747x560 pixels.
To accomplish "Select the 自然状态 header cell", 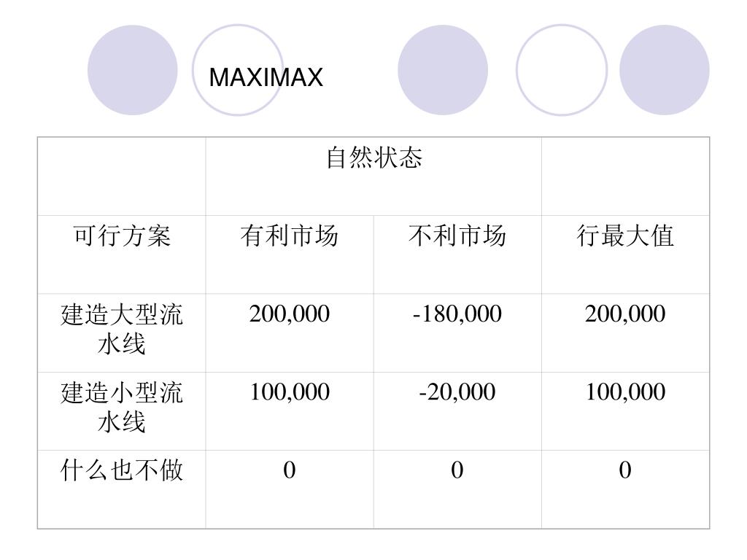I will [373, 176].
